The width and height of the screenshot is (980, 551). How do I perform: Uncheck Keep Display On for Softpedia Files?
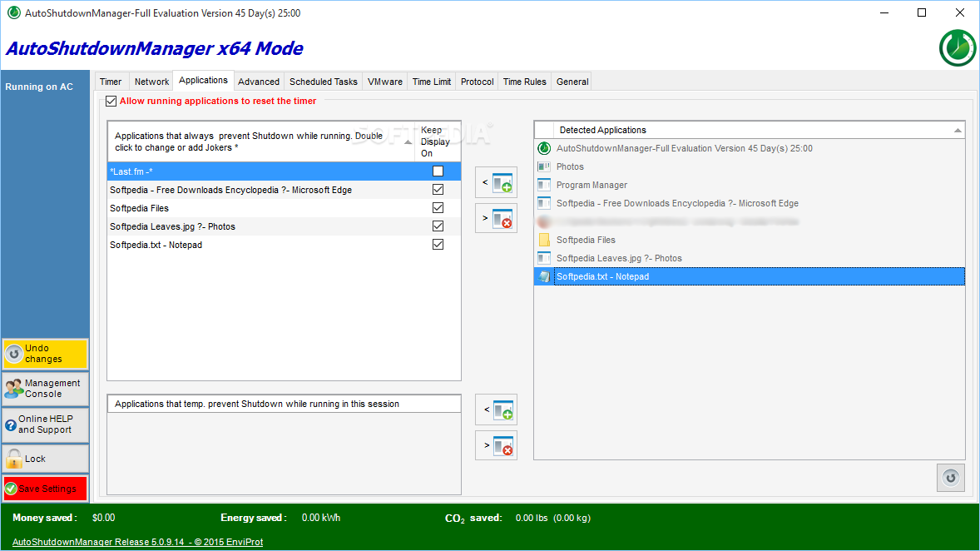[x=438, y=207]
